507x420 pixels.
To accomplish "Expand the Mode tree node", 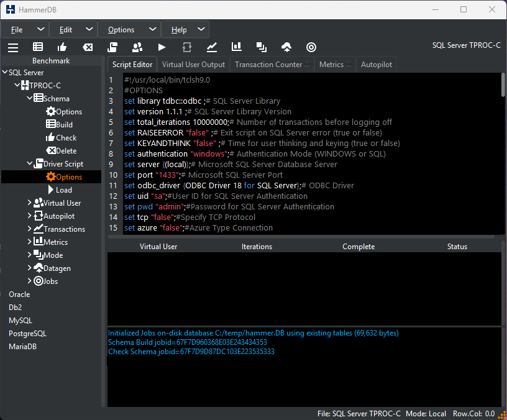I will [x=29, y=255].
